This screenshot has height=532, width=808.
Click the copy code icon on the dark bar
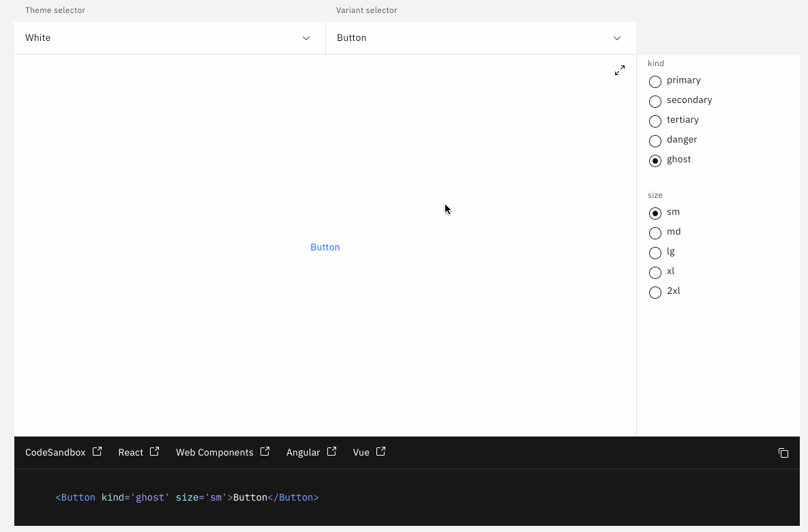click(x=783, y=452)
